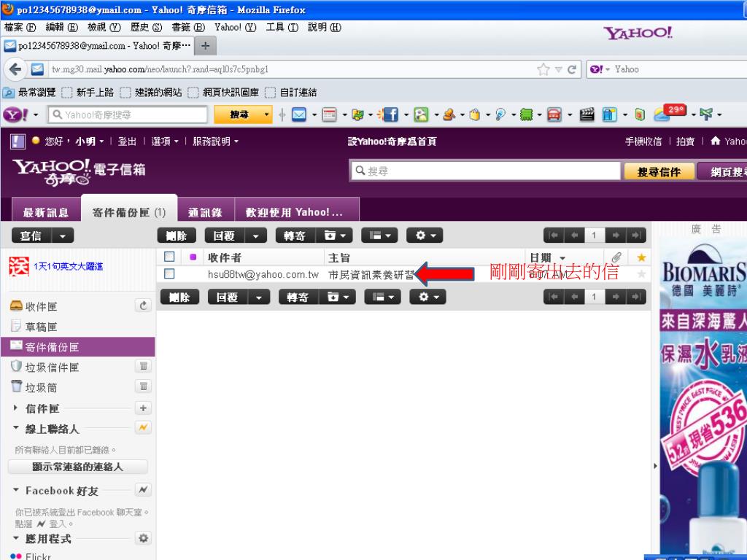Click the 顯示常連絡的連絡人 button
747x560 pixels.
click(77, 467)
